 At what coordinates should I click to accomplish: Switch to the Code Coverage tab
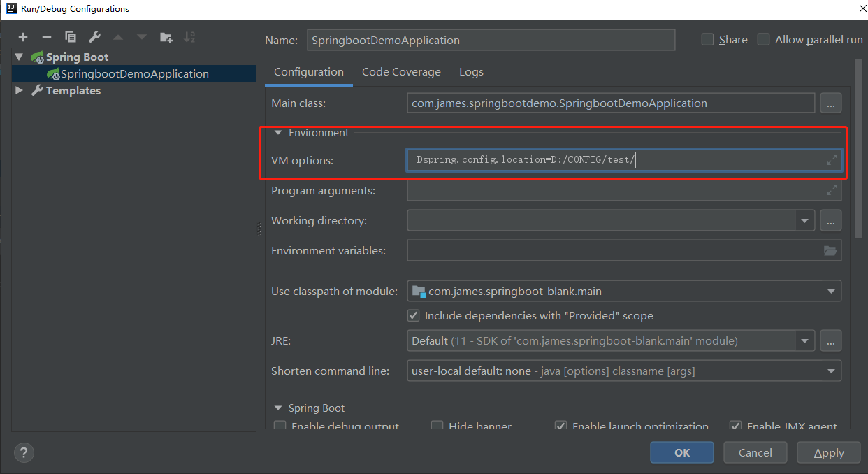[401, 72]
